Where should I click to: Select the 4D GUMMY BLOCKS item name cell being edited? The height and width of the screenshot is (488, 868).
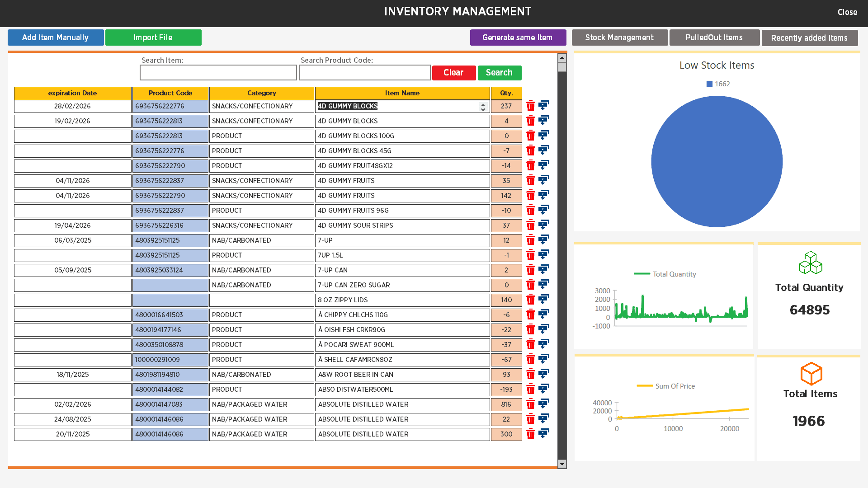402,106
